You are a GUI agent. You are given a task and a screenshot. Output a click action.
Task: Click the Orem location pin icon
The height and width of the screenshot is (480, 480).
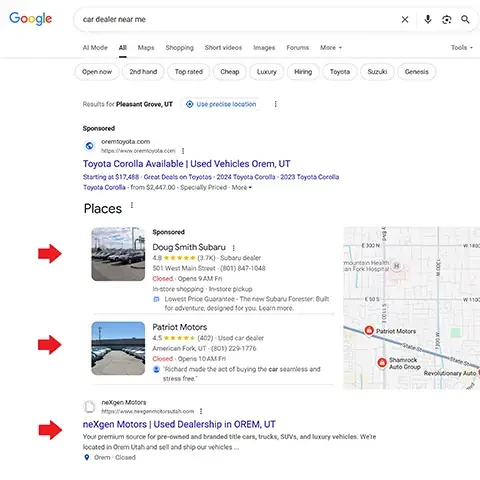(x=87, y=457)
